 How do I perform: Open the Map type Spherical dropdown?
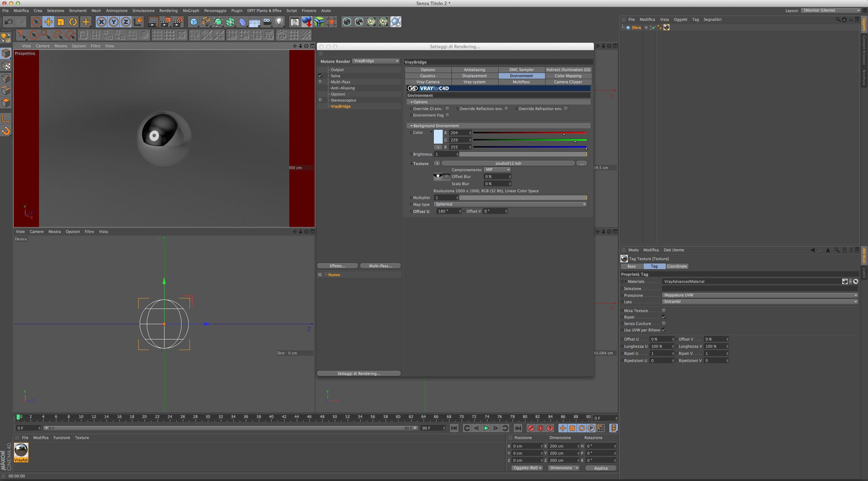point(510,204)
